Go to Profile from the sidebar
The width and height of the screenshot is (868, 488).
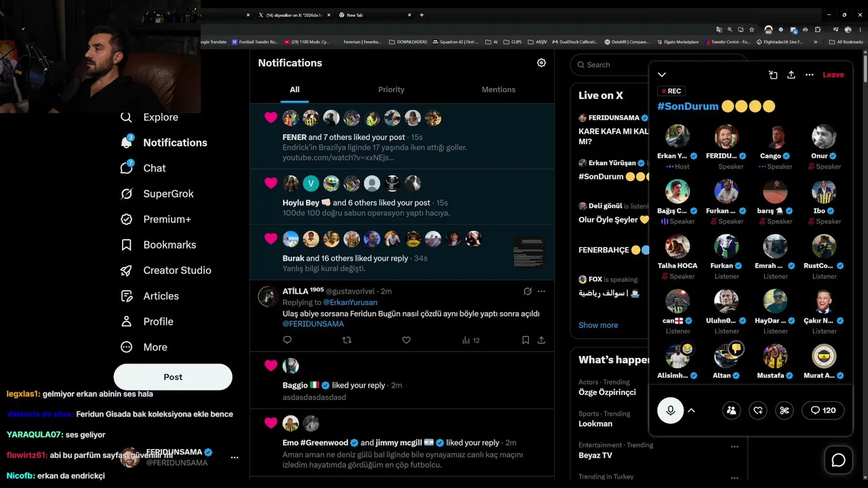[146, 321]
